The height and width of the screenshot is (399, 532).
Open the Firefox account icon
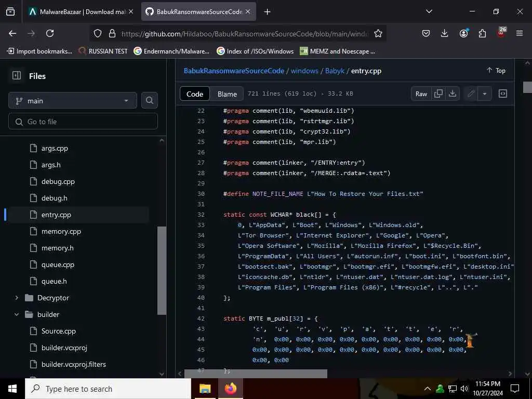pyautogui.click(x=463, y=33)
